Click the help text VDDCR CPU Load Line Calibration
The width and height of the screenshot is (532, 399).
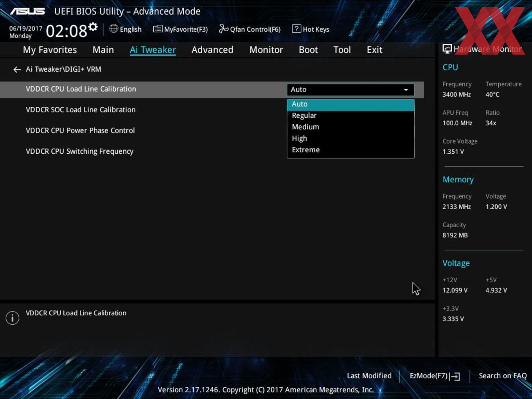click(76, 313)
